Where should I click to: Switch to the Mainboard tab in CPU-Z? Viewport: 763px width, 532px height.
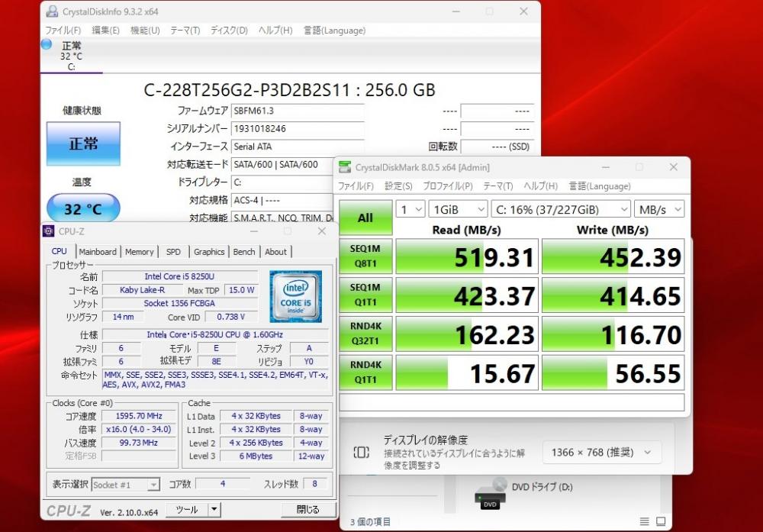click(98, 252)
